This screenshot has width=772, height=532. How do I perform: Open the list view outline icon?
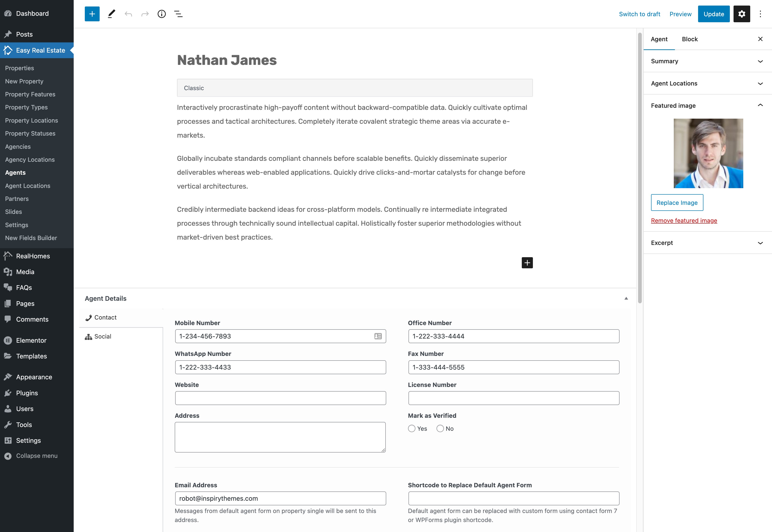click(178, 14)
